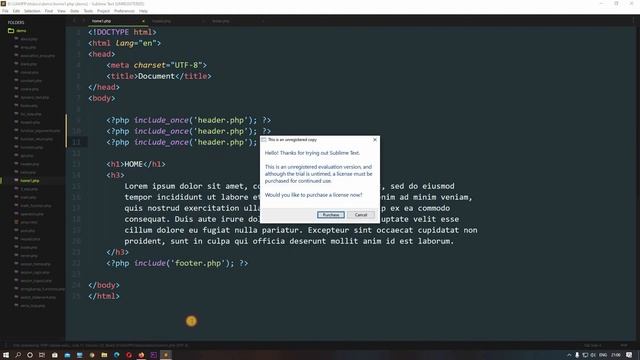The image size is (640, 360).
Task: Open the Goto menu
Action: coord(75,11)
